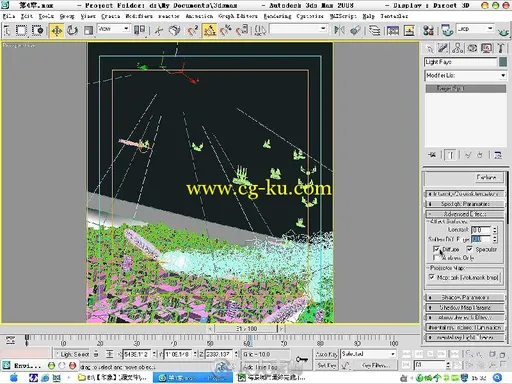The width and height of the screenshot is (512, 384).
Task: Open the File menu
Action: click(9, 16)
